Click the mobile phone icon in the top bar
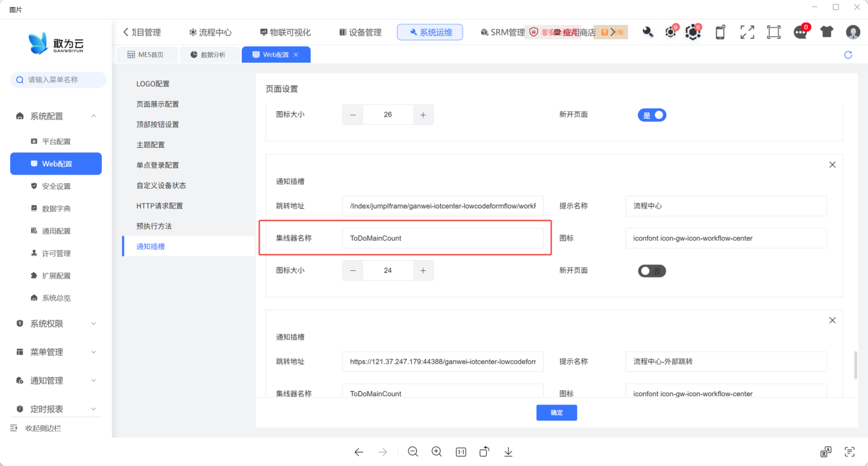This screenshot has height=466, width=868. (x=720, y=33)
